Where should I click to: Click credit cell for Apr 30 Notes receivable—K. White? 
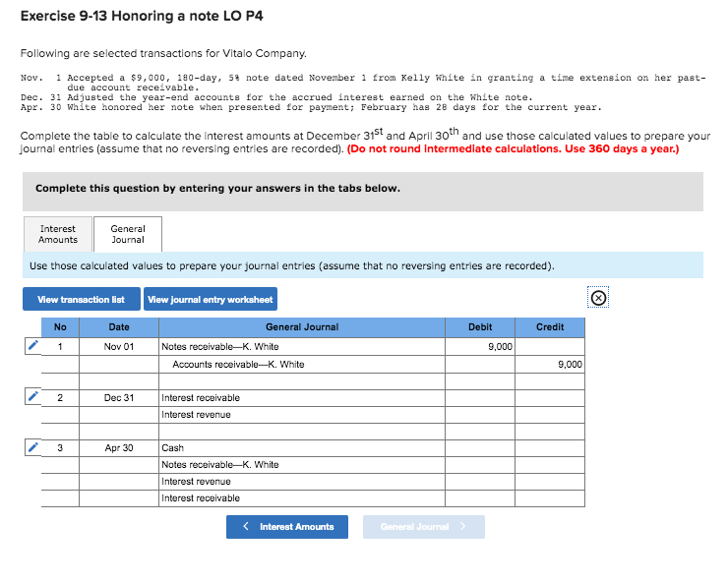[550, 465]
